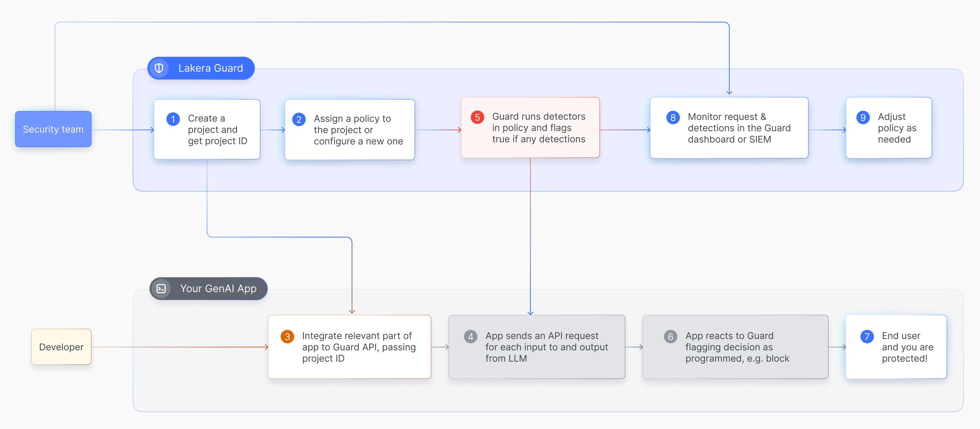980x429 pixels.
Task: Select the Guard runs detectors red step box
Action: coord(530,128)
